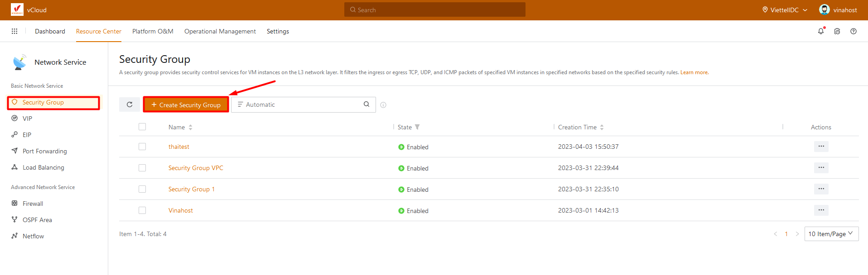
Task: Click the Create Security Group button
Action: tap(186, 104)
